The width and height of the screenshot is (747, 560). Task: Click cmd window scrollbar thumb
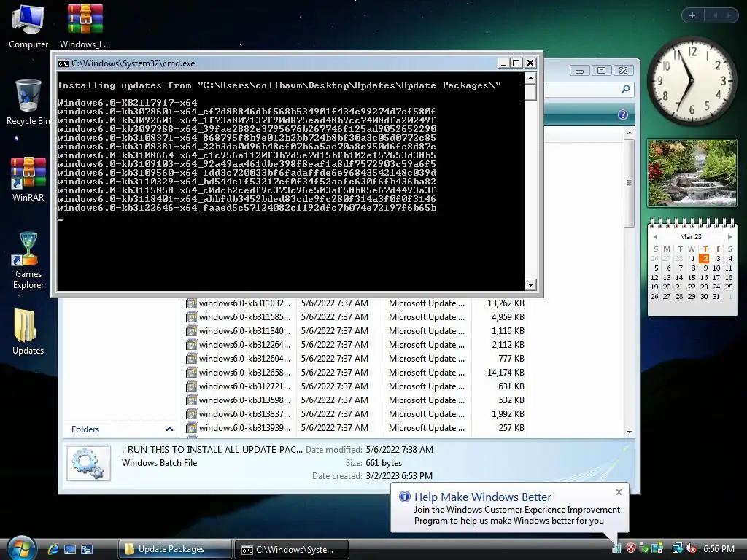click(531, 92)
